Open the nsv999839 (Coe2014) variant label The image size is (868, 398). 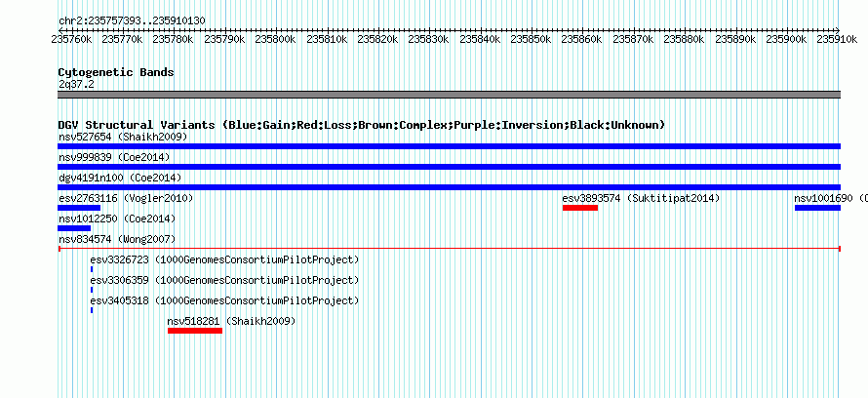click(x=114, y=157)
